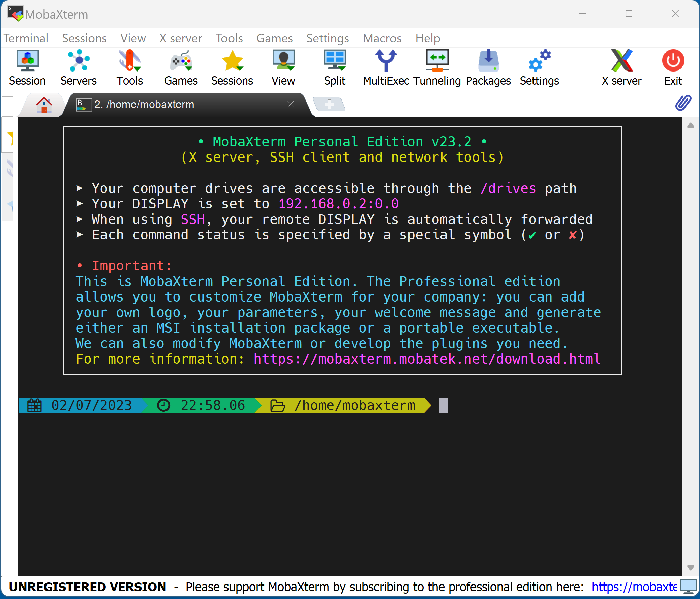Screen dimensions: 700x599
Task: Click the monitor icon in status bar
Action: [x=688, y=587]
